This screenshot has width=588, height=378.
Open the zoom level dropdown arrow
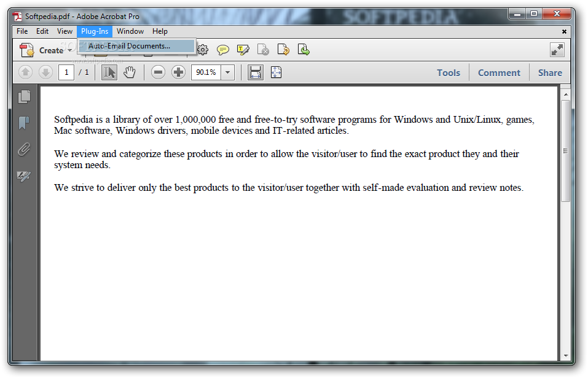pyautogui.click(x=227, y=72)
